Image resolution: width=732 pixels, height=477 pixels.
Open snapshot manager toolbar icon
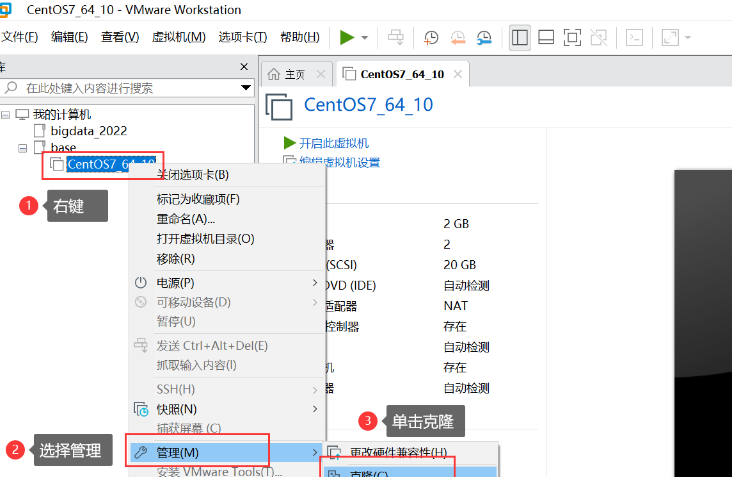484,38
